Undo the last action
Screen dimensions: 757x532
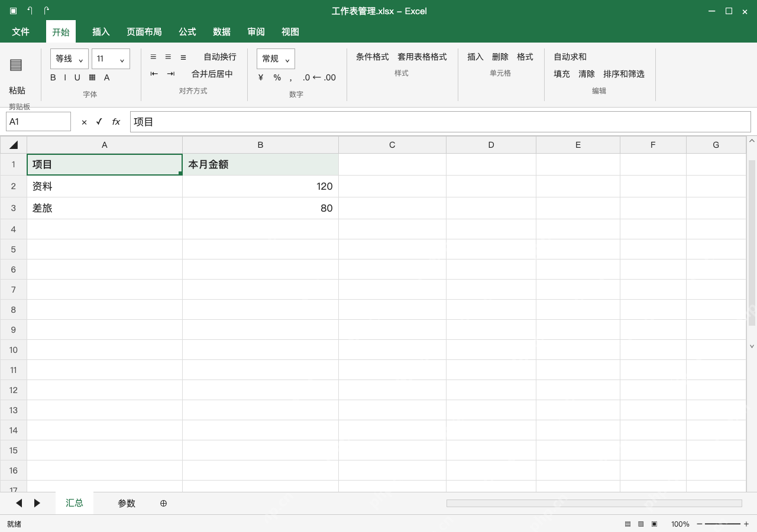(x=30, y=11)
